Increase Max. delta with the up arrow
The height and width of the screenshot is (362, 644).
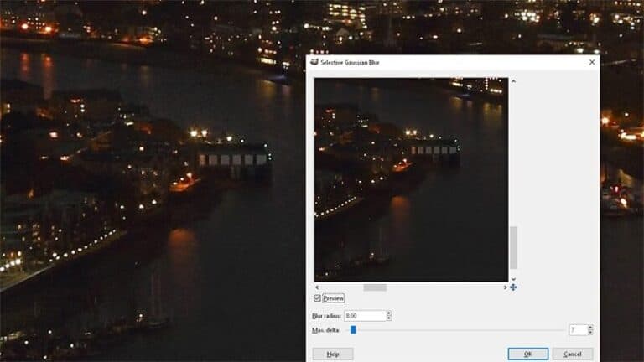click(x=590, y=328)
